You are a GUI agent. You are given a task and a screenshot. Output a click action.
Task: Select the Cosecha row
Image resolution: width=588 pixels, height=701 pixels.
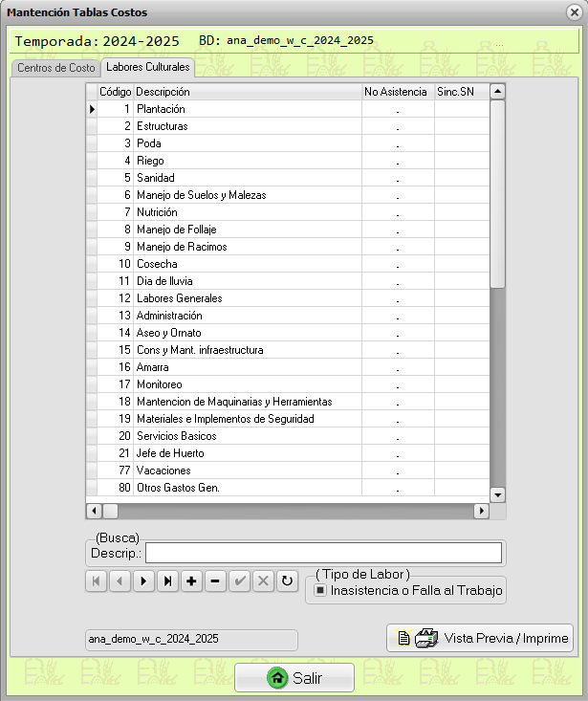tap(288, 264)
